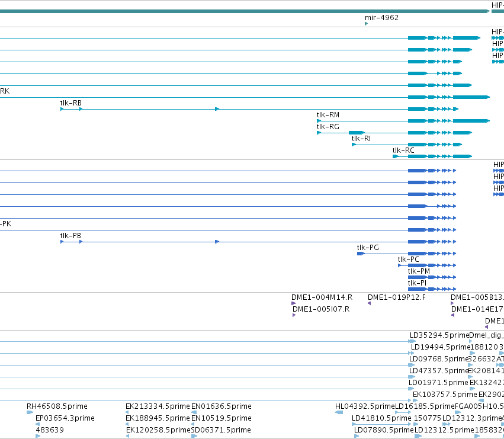The width and height of the screenshot is (504, 439).
Task: Open the EK188945.5prime EST label
Action: (x=158, y=418)
